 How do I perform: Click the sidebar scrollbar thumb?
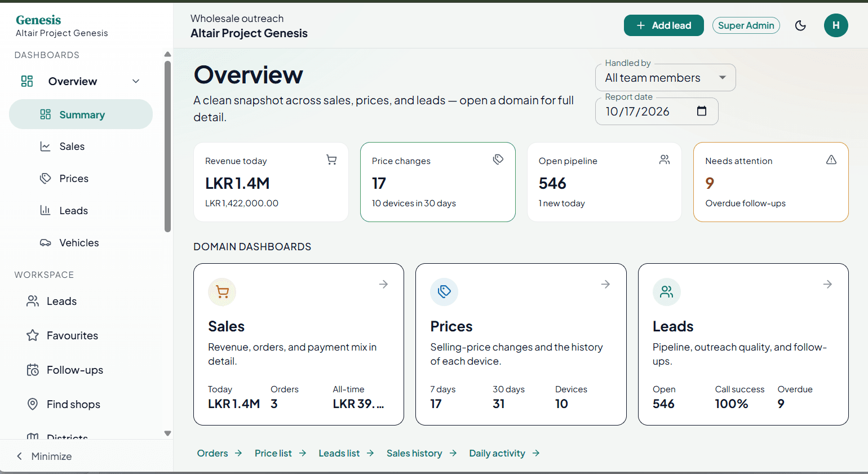pyautogui.click(x=167, y=147)
